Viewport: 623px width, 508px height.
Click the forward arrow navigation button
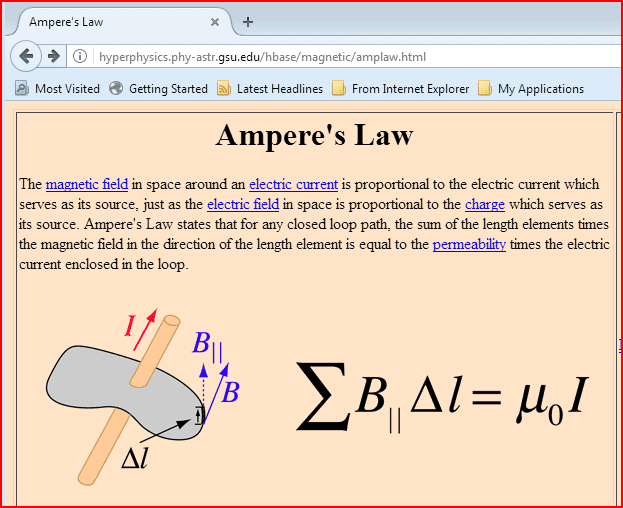[54, 56]
